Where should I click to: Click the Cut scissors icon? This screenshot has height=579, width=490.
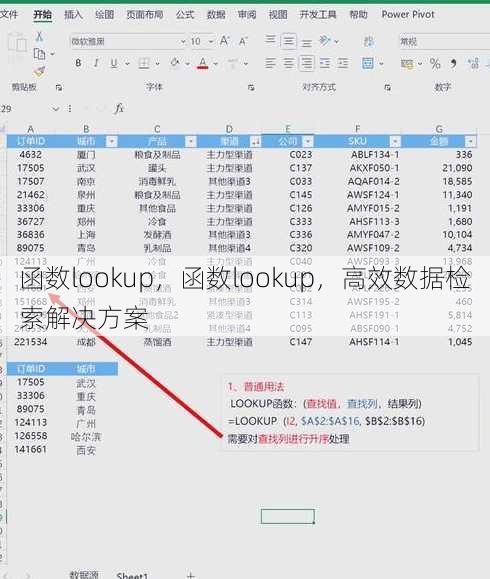tap(40, 37)
